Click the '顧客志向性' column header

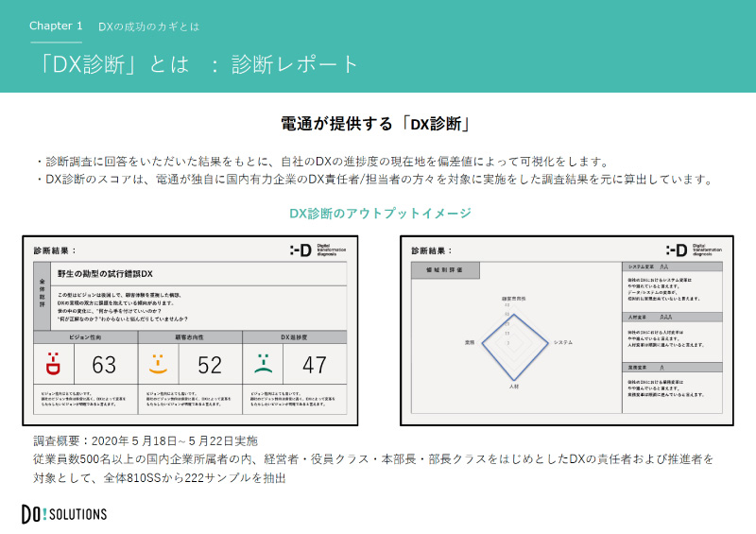[x=190, y=337]
